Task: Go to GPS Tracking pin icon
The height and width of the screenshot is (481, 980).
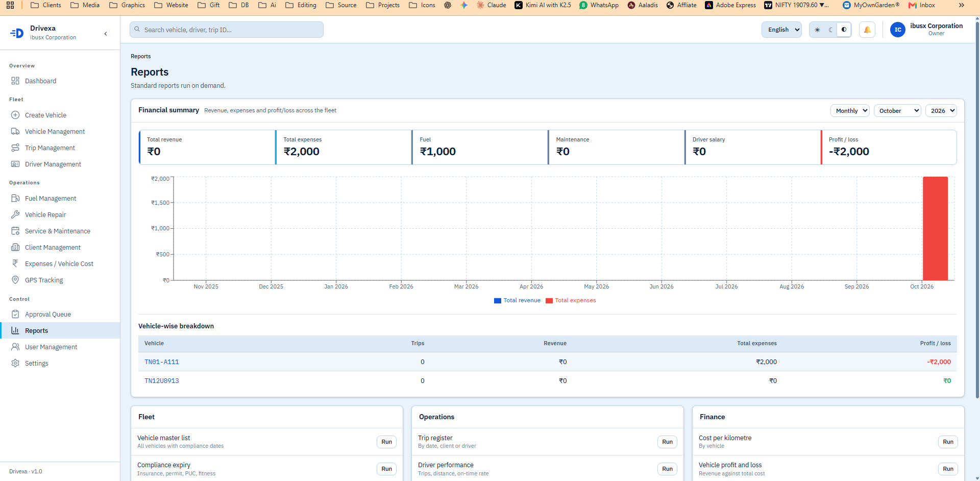Action: point(15,280)
